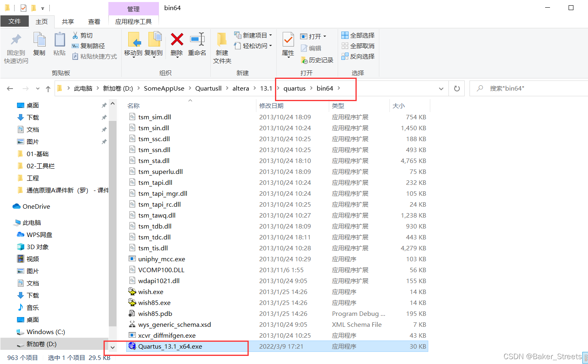This screenshot has height=364, width=588.
Task: Click SomeAppUse in address path
Action: point(164,88)
